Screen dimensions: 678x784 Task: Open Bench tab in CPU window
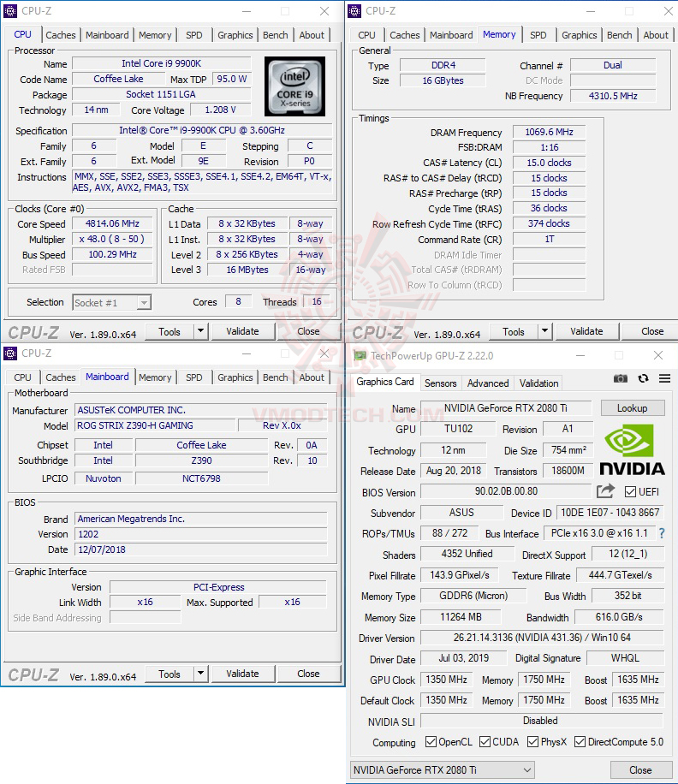point(276,35)
